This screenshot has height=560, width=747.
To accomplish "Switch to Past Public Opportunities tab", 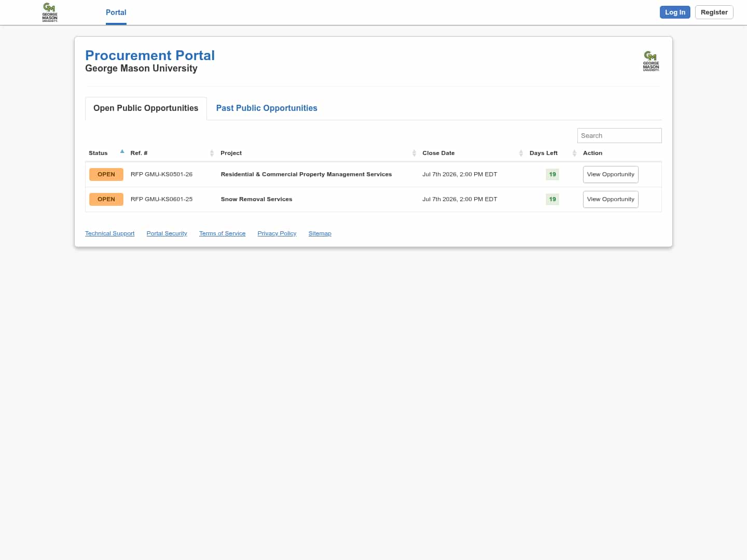I will click(267, 108).
